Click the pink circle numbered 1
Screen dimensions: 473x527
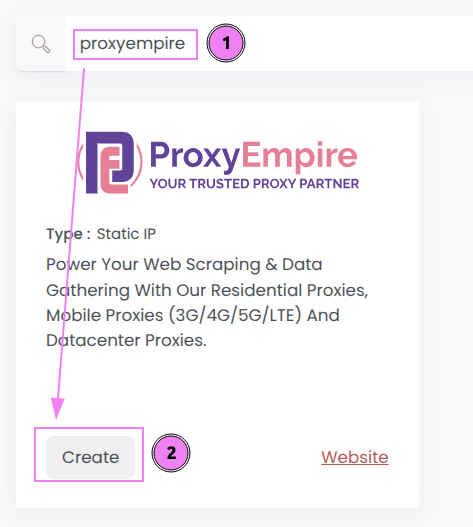(x=226, y=43)
